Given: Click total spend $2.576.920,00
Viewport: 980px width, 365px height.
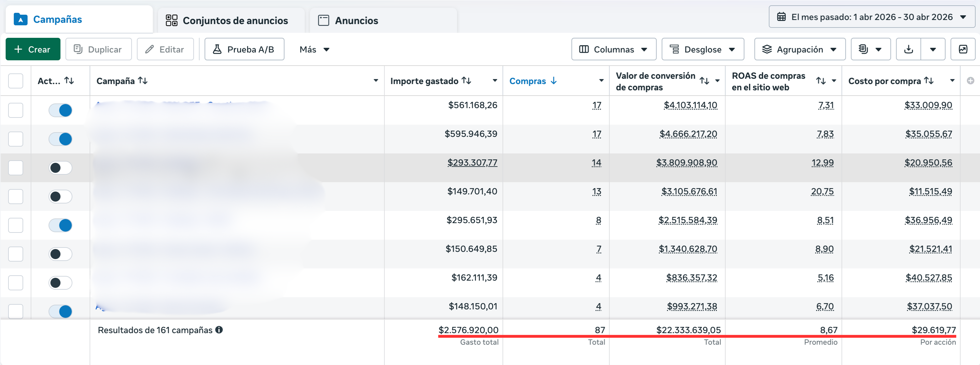Looking at the screenshot, I should point(468,330).
